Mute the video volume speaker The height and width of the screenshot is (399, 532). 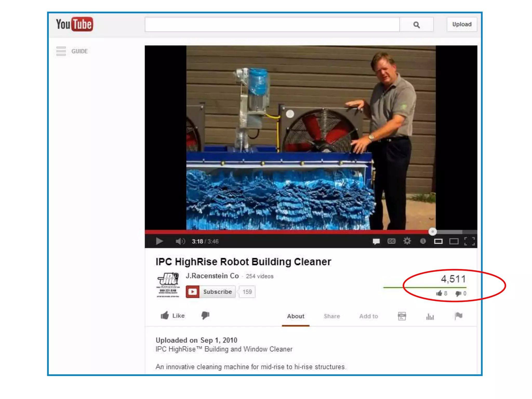180,241
